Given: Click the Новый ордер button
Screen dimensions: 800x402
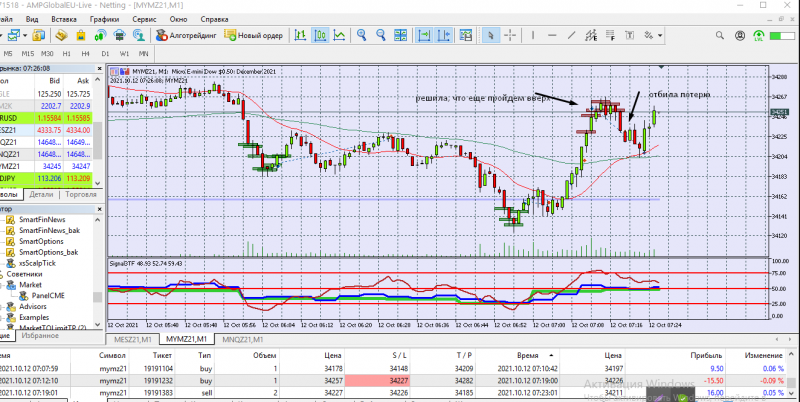Looking at the screenshot, I should (x=254, y=36).
